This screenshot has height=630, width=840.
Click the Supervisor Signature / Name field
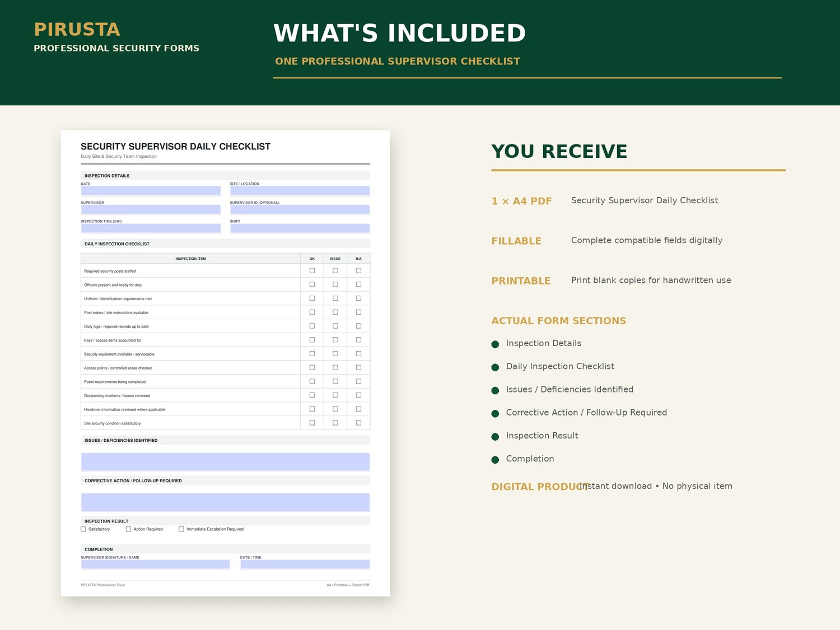155,564
